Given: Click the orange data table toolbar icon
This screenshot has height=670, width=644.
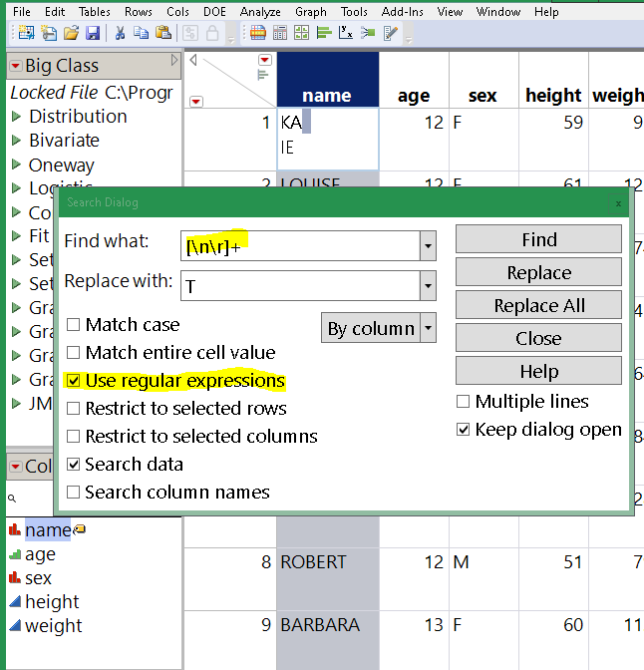Looking at the screenshot, I should point(257,33).
